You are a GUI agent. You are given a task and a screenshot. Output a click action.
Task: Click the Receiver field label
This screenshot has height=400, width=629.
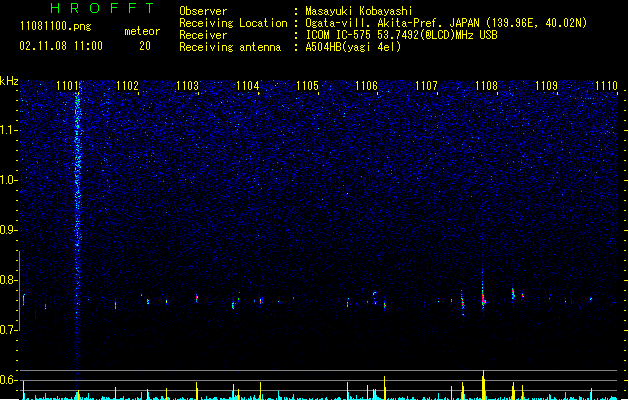pos(203,35)
